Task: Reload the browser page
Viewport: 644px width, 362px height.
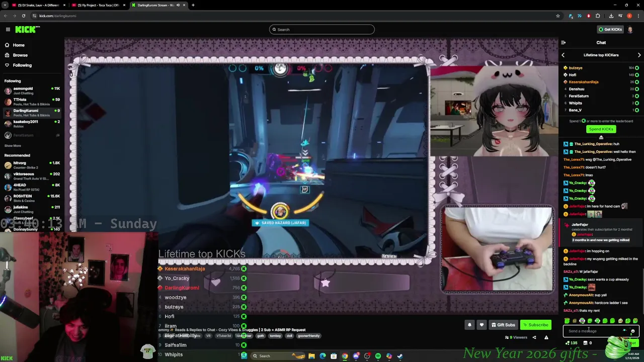Action: [x=24, y=16]
